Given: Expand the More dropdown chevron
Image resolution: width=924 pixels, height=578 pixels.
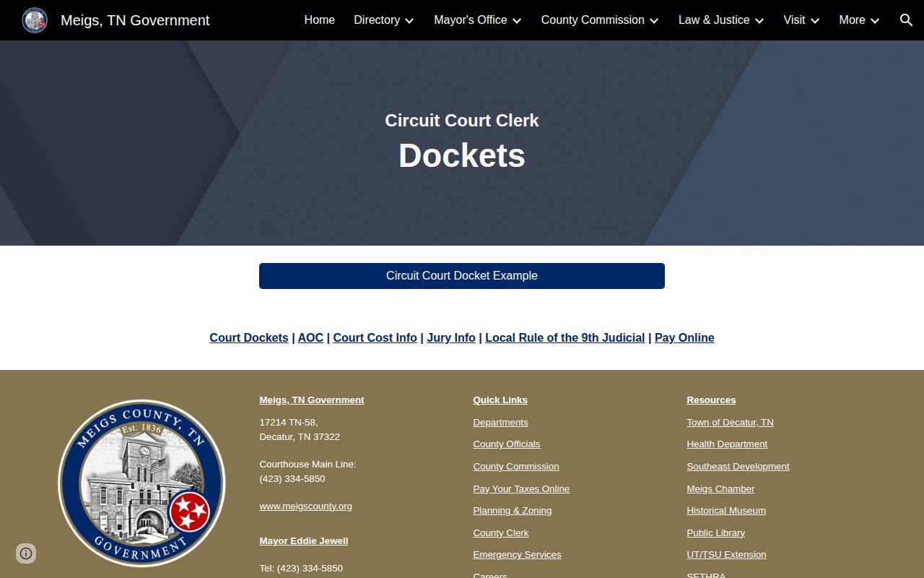Looking at the screenshot, I should pos(875,21).
